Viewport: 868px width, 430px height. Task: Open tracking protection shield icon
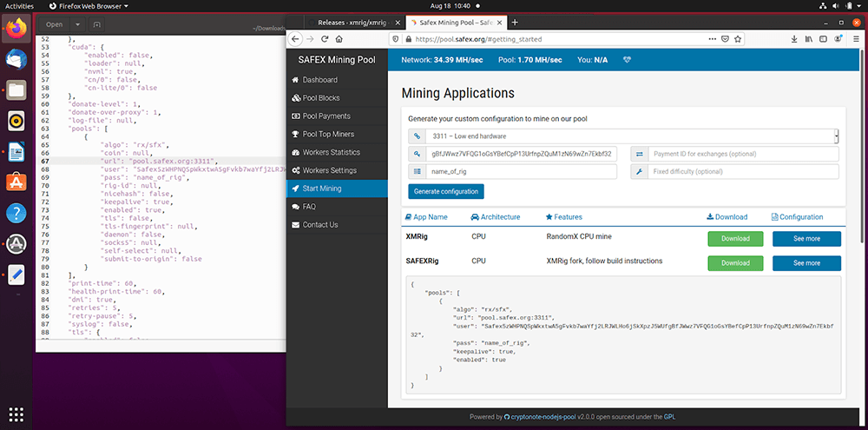(x=395, y=39)
